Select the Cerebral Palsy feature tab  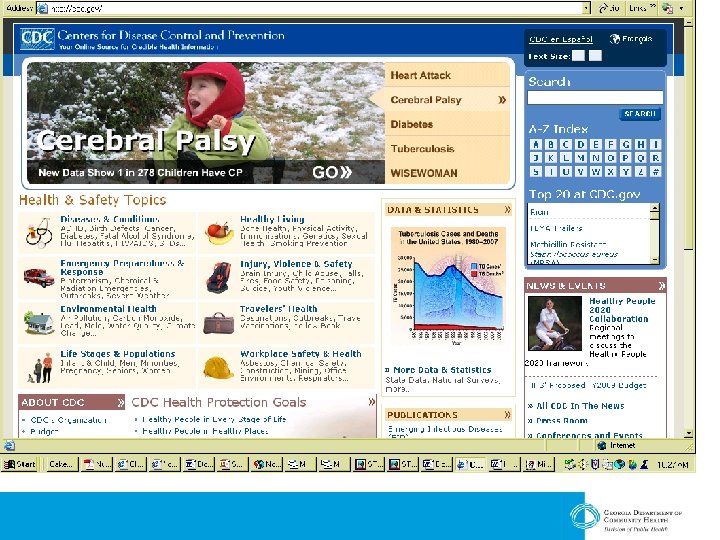tap(447, 100)
